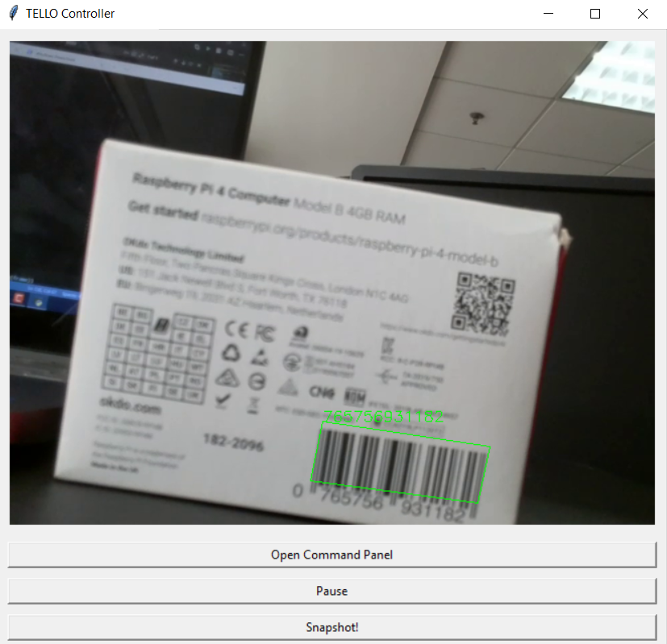Click the TELLO Controller title text
The height and width of the screenshot is (644, 667).
click(70, 14)
